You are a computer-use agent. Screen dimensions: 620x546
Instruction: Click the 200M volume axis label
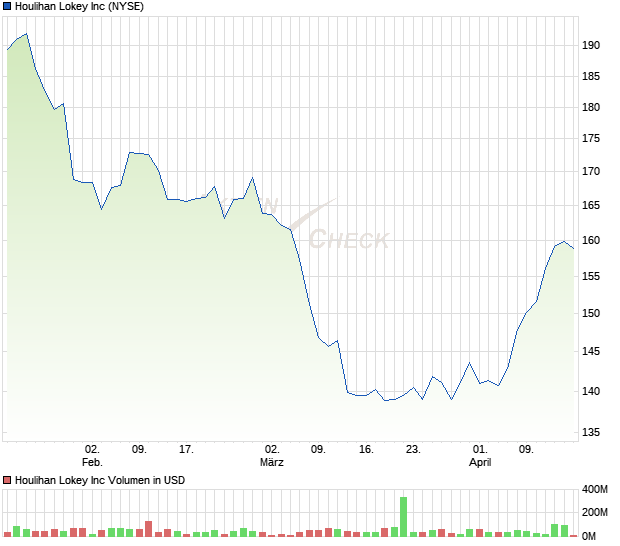tap(595, 512)
